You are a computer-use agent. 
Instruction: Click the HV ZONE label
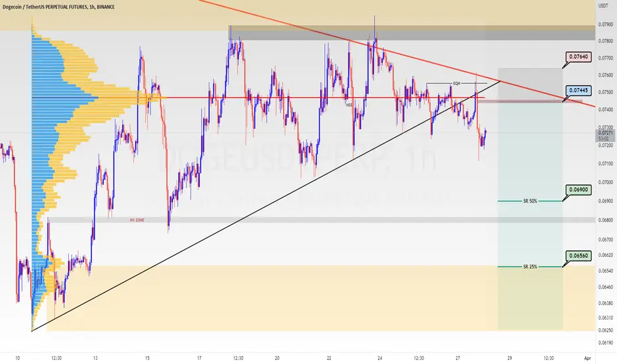[137, 220]
